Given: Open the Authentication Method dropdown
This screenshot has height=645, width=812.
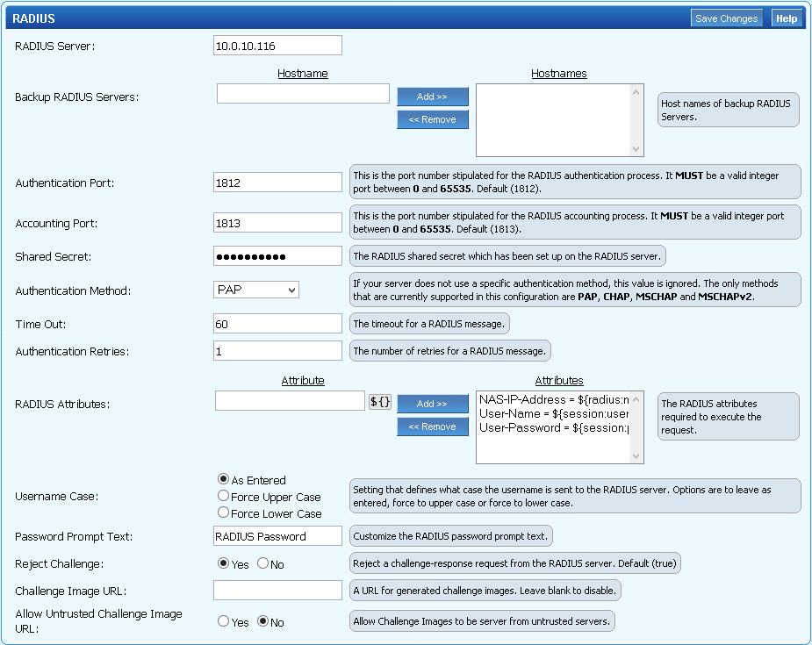Looking at the screenshot, I should pos(255,290).
